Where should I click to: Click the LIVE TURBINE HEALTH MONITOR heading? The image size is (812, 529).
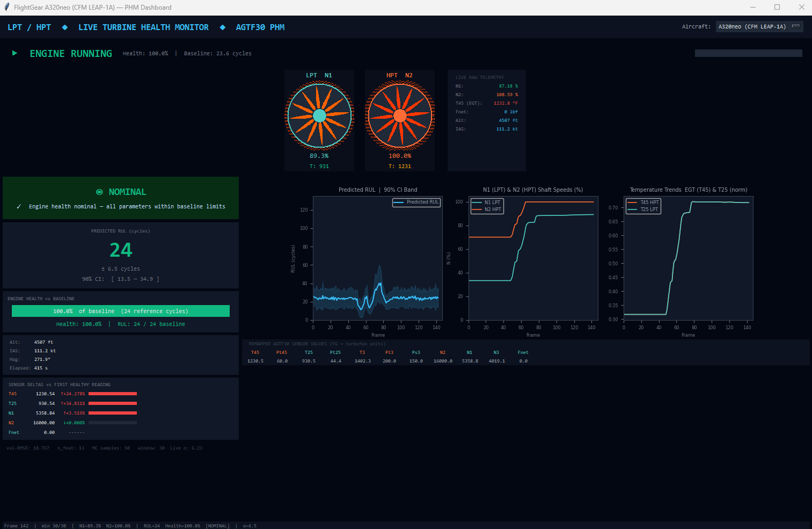click(x=143, y=27)
